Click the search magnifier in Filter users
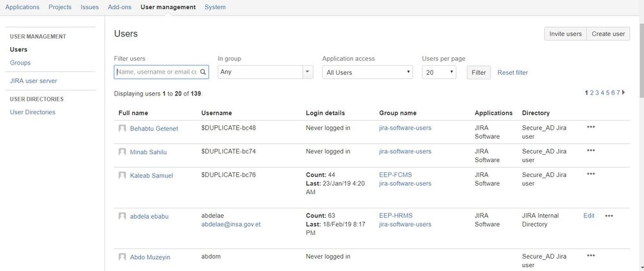The height and width of the screenshot is (271, 644). pyautogui.click(x=203, y=72)
